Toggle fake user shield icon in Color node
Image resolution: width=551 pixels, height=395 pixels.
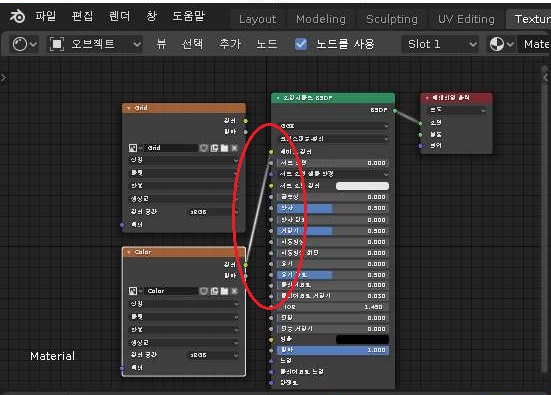pyautogui.click(x=203, y=291)
